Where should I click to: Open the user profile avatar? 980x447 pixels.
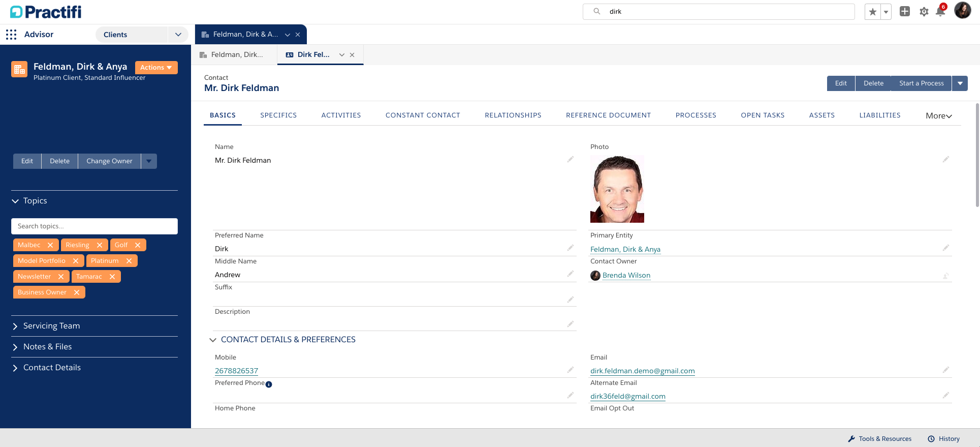click(963, 10)
